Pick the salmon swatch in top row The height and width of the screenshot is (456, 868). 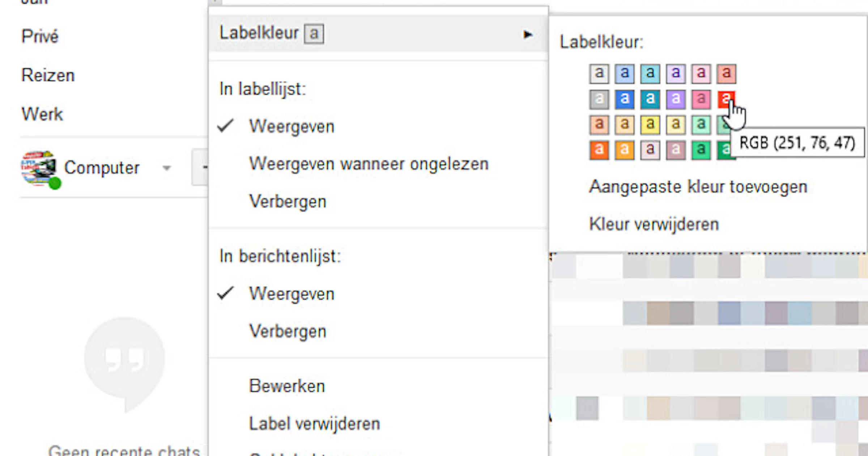[727, 73]
